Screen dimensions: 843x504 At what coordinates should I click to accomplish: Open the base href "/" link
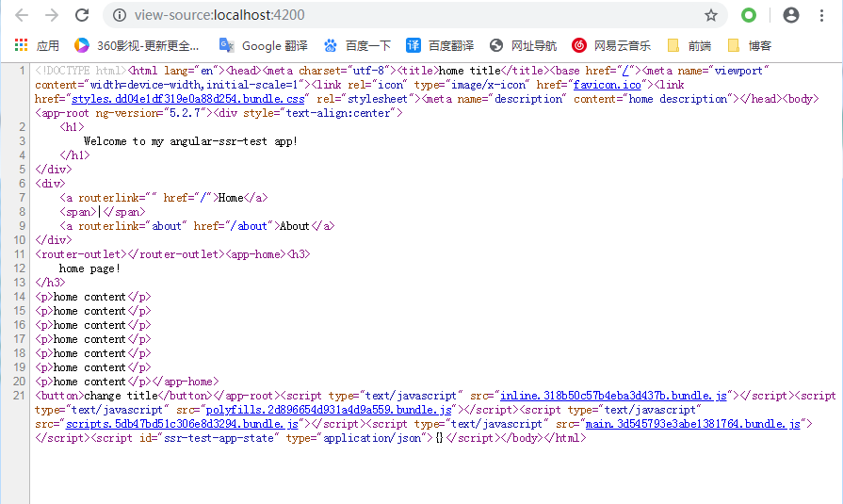[x=625, y=71]
